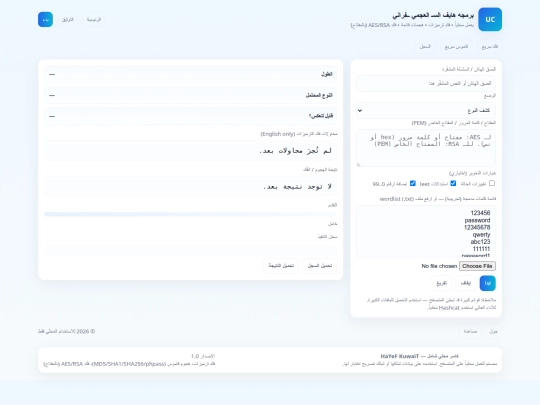Click the blue start button in header
The image size is (540, 405).
click(x=45, y=20)
